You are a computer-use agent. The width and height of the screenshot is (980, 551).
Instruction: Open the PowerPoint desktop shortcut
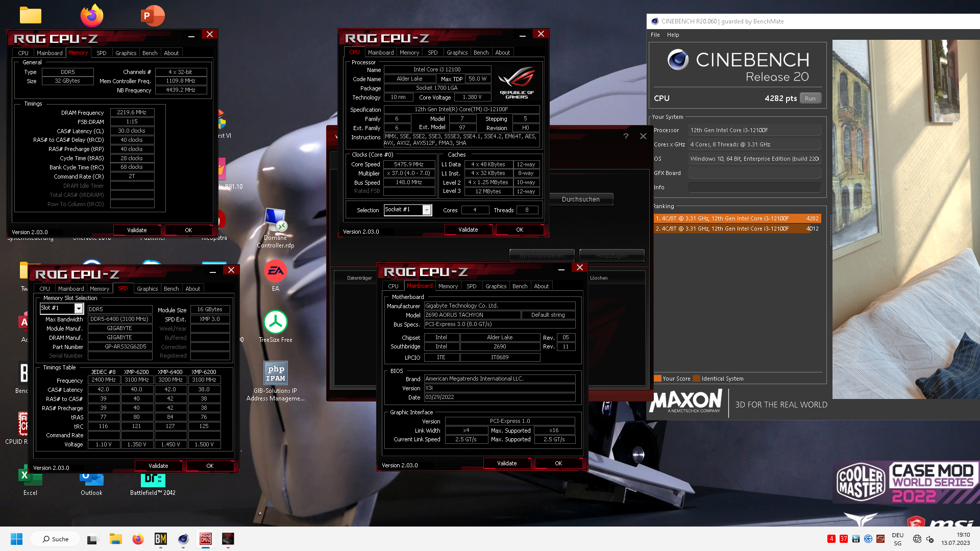153,15
